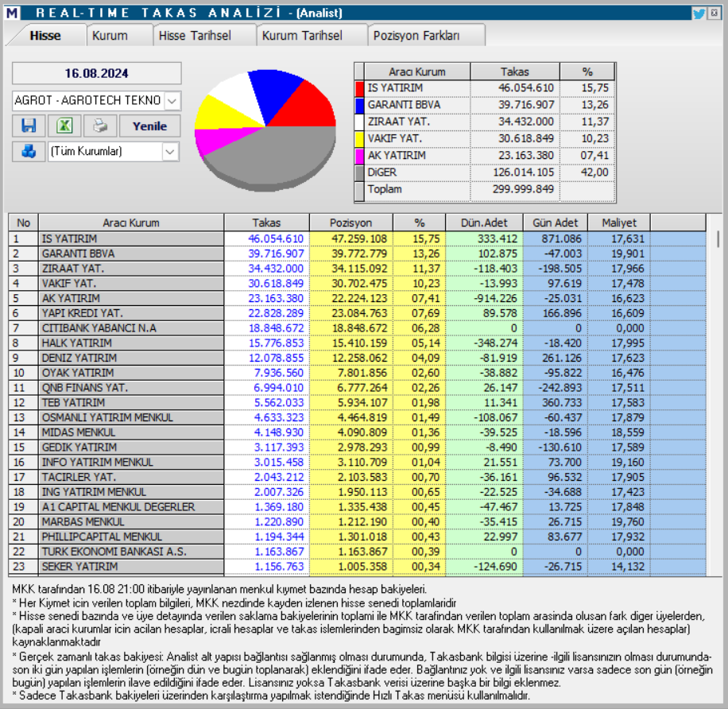
Task: Click Pozisyon value 22.224.123
Action: [x=359, y=299]
